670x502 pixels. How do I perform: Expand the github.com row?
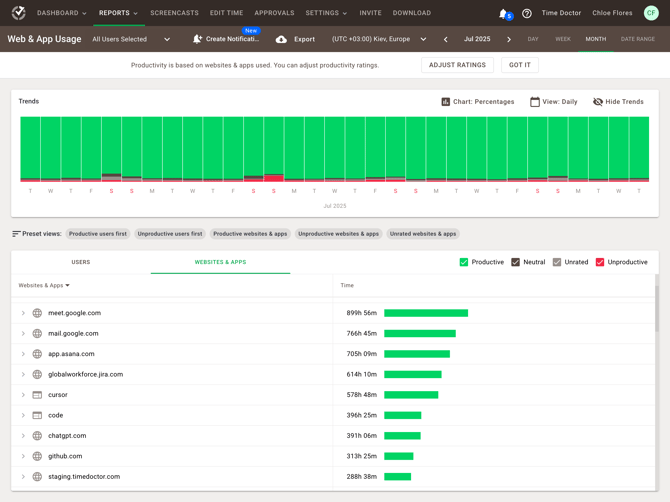tap(23, 456)
